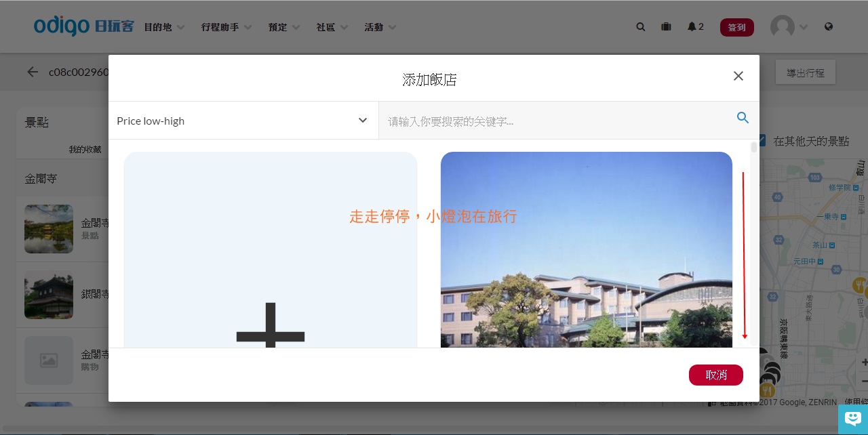
Task: Open the search magnifier in top navigation
Action: coord(641,27)
